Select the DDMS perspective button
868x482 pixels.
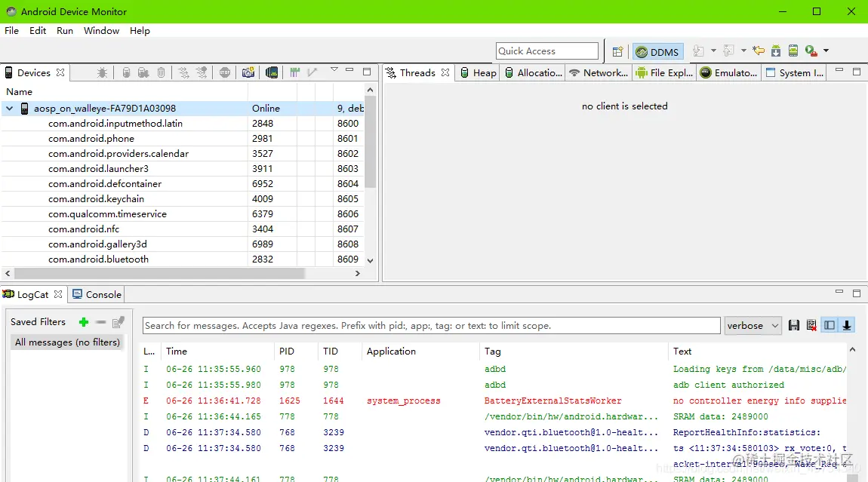tap(657, 51)
